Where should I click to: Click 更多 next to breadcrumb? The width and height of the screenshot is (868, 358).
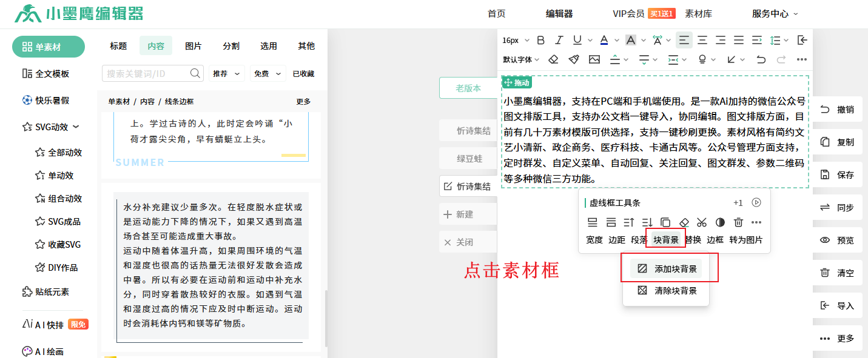[303, 102]
